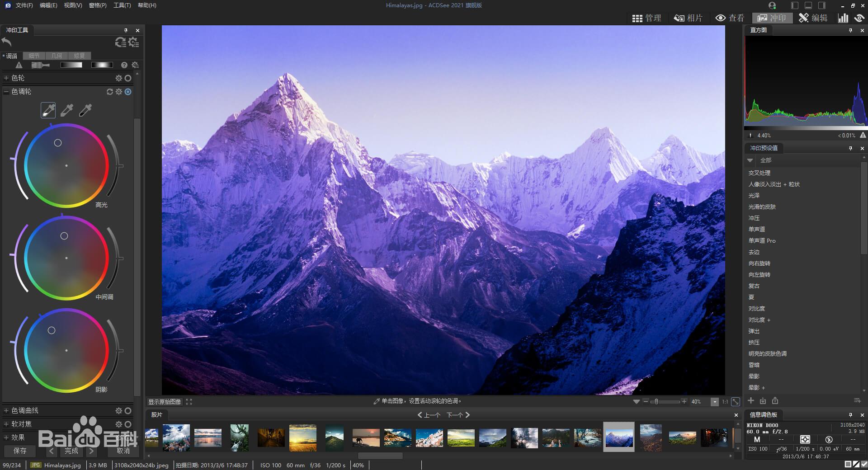Pin the 直方图 panel
This screenshot has width=868, height=470.
[x=850, y=30]
